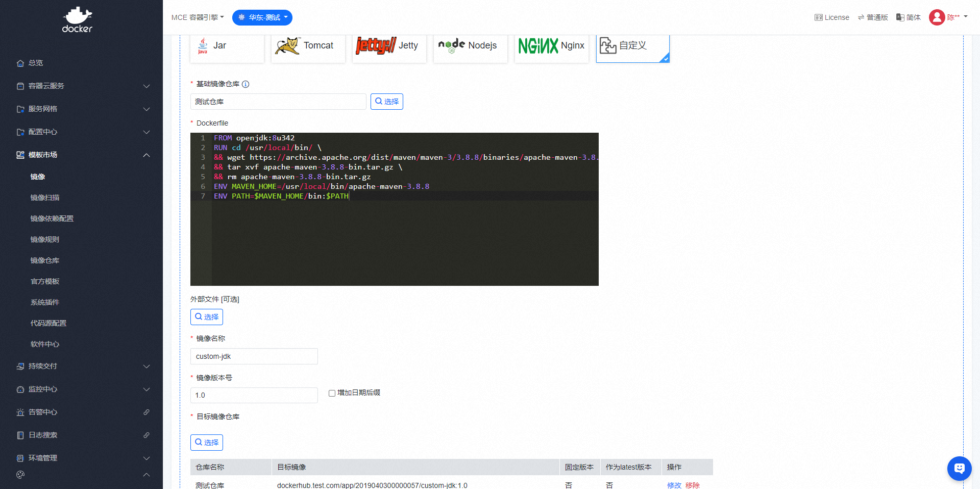Image resolution: width=980 pixels, height=489 pixels.
Task: Switch to 普通版 mode
Action: click(x=873, y=17)
